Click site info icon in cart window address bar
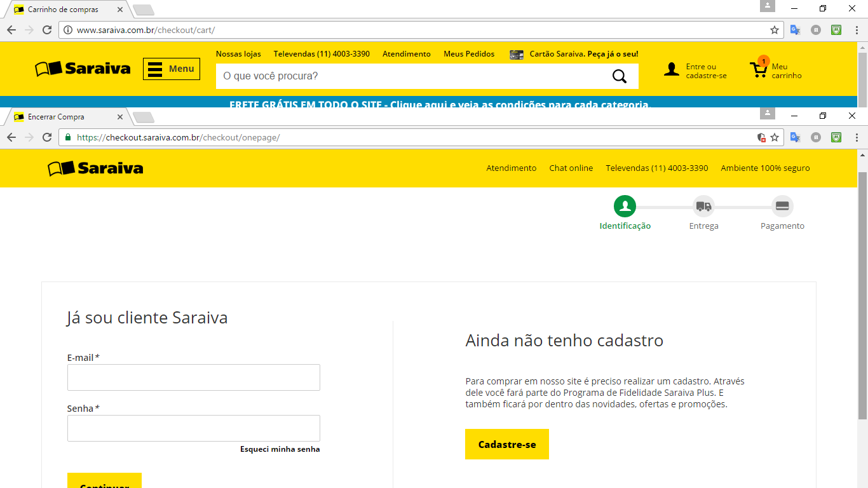 coord(69,30)
